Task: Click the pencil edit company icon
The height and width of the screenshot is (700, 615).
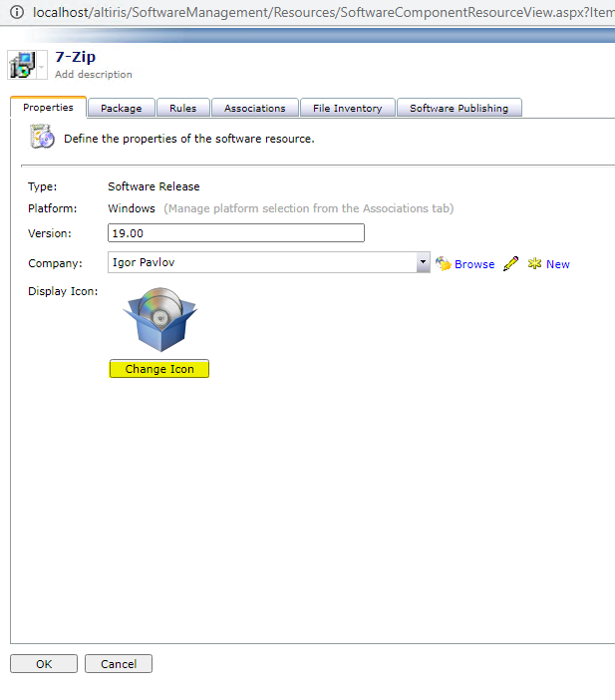Action: (x=511, y=264)
